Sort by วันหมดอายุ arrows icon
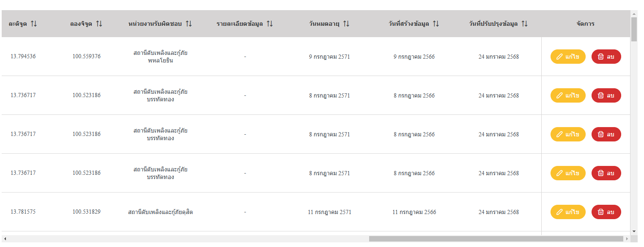Screen dimensions: 644x247 (x=346, y=24)
